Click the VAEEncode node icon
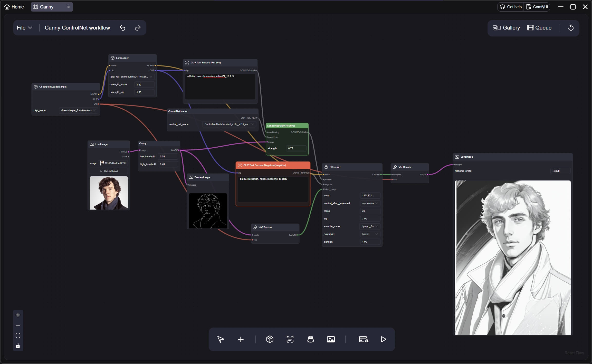The height and width of the screenshot is (364, 592). [255, 227]
